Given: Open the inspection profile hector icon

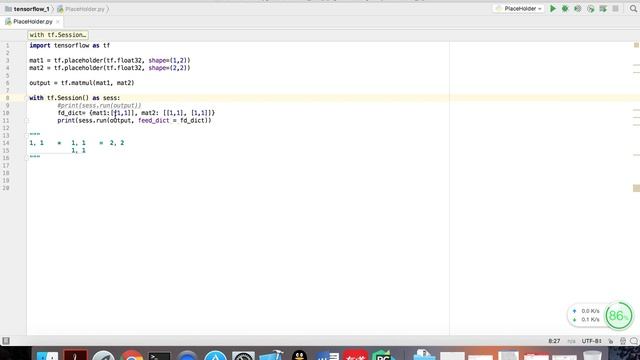Looking at the screenshot, I should click(622, 341).
